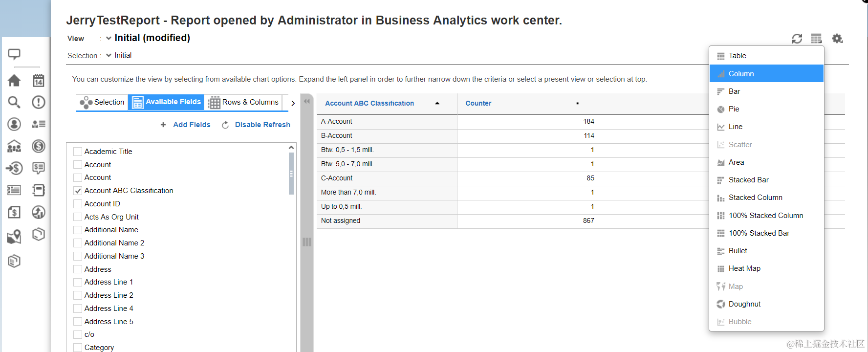Open the chart type dropdown table icon
This screenshot has height=352, width=868.
point(816,39)
